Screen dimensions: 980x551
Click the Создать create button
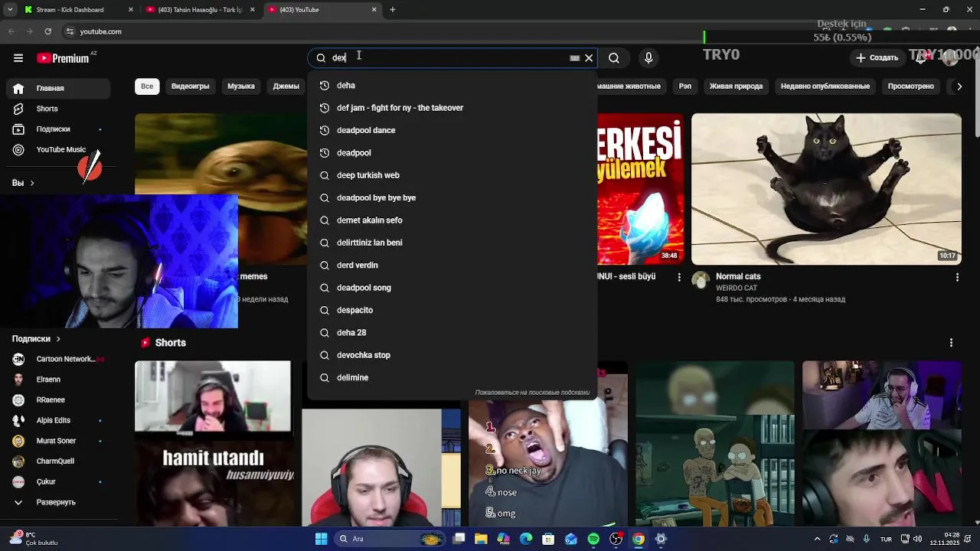tap(877, 58)
